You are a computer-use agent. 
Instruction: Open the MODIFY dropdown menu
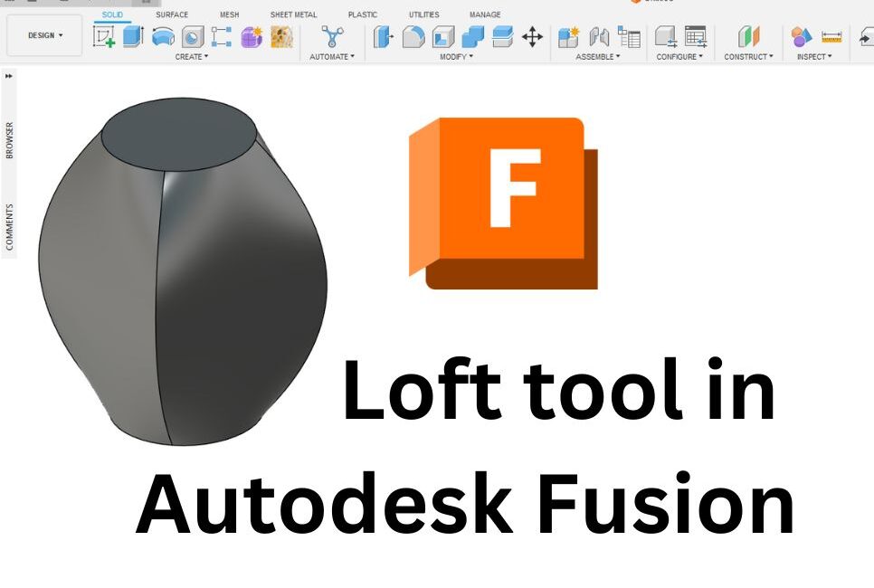click(x=456, y=57)
